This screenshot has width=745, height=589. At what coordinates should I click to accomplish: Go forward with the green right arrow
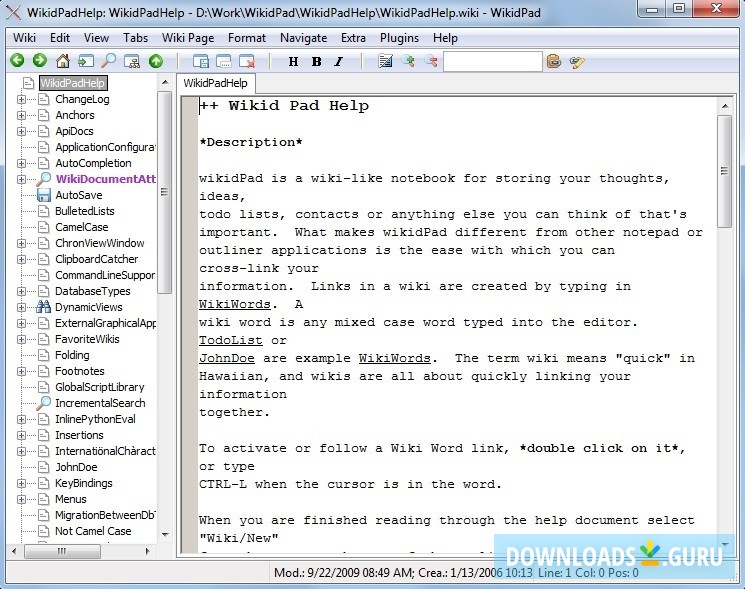(x=40, y=61)
